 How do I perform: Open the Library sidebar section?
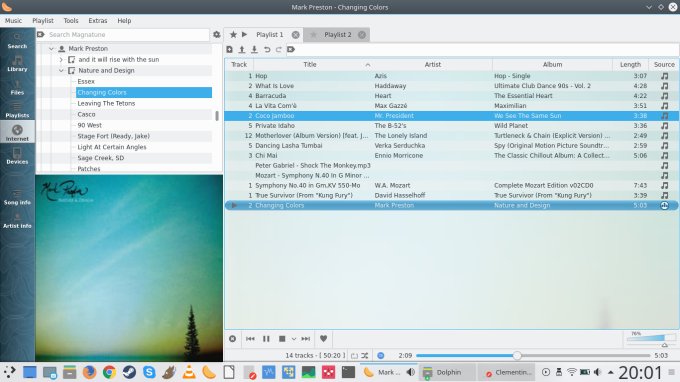point(17,63)
